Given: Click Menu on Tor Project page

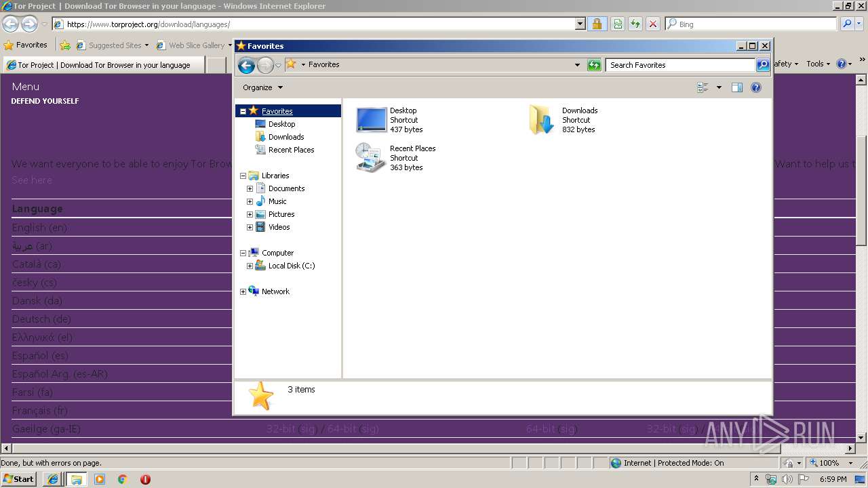Looking at the screenshot, I should 25,87.
